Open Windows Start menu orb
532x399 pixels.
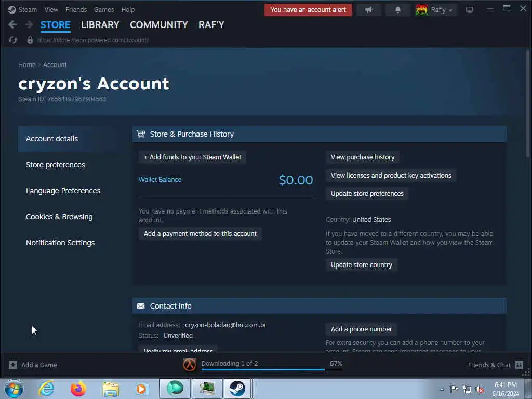(x=14, y=389)
